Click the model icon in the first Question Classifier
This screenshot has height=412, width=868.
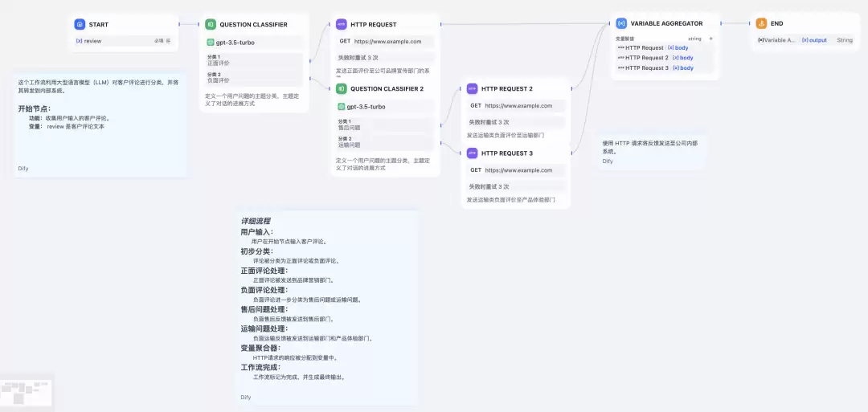click(x=211, y=43)
